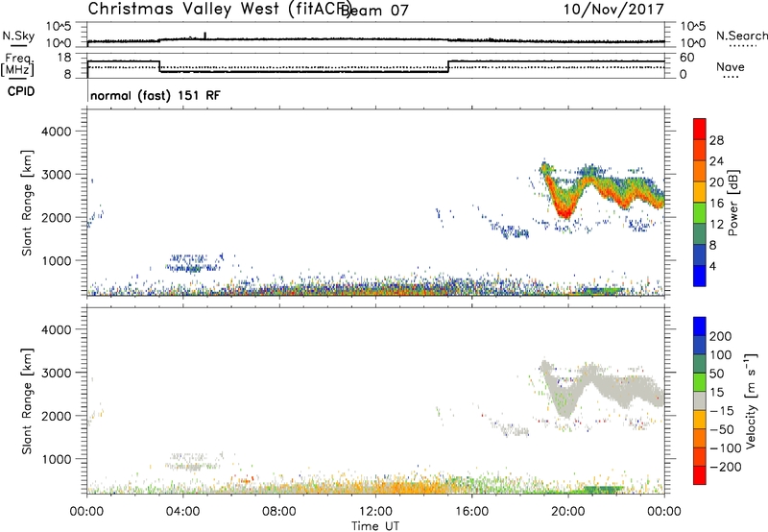Click the '08:00' time tick label

tap(279, 512)
